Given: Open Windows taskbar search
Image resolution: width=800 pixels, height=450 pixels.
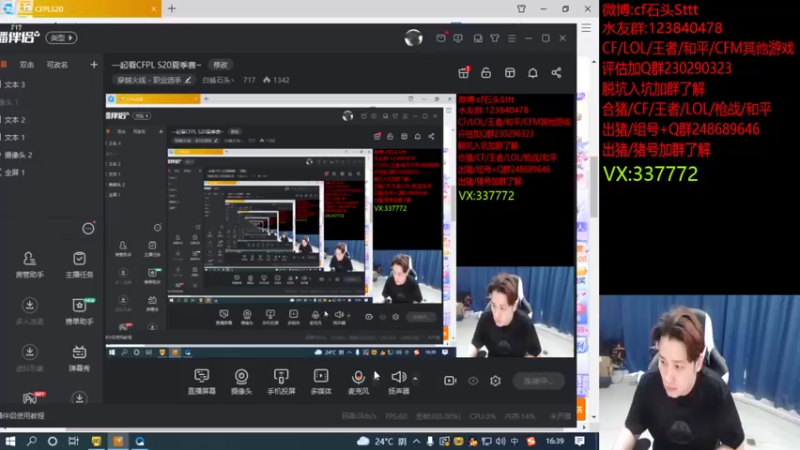Looking at the screenshot, I should 32,441.
